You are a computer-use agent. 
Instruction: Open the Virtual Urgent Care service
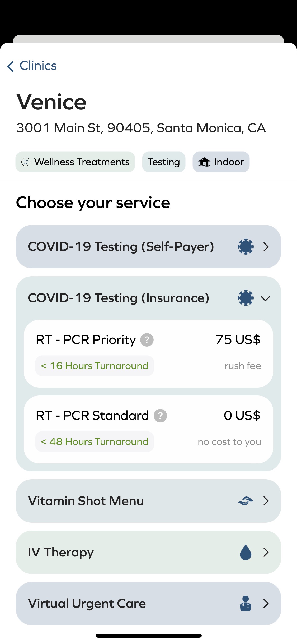tap(148, 604)
